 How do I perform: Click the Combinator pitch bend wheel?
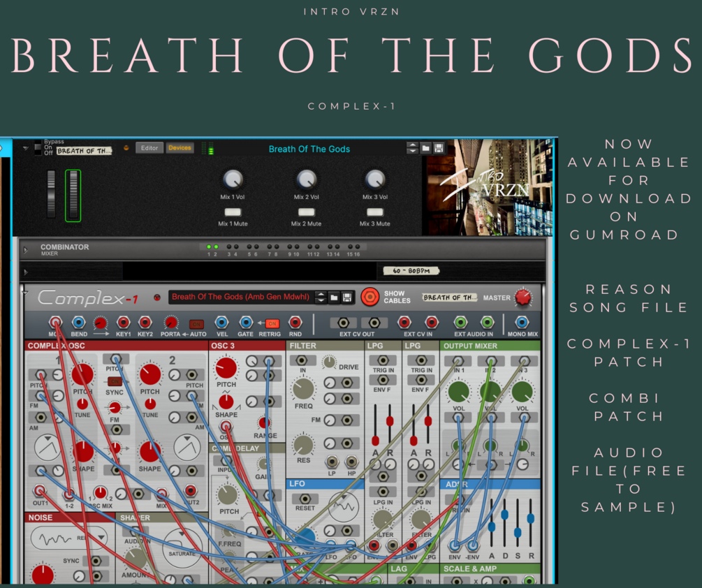coord(52,193)
